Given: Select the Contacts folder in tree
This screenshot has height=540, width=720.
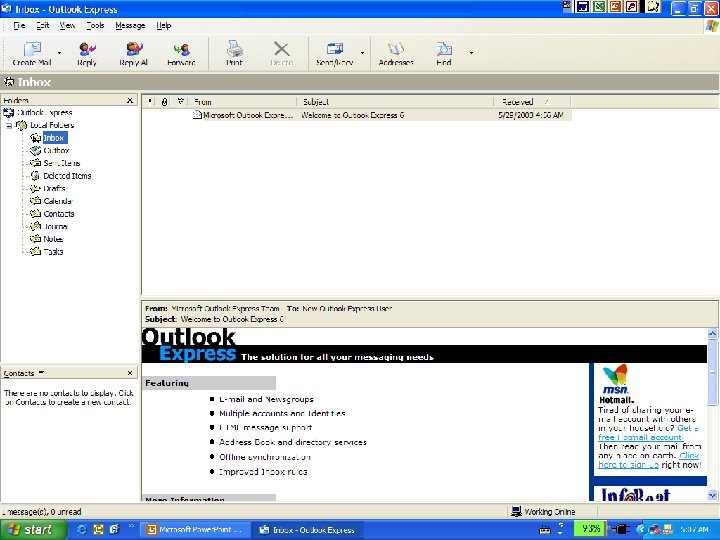Looking at the screenshot, I should pos(59,214).
